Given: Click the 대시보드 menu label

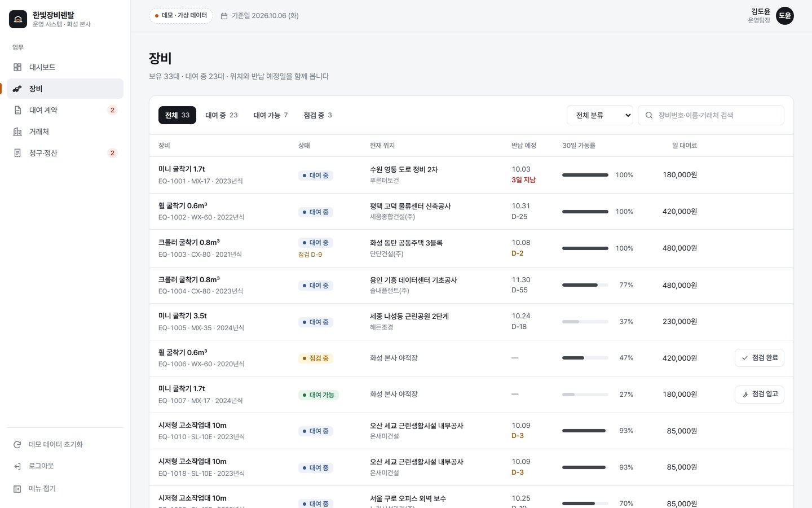Looking at the screenshot, I should [42, 67].
